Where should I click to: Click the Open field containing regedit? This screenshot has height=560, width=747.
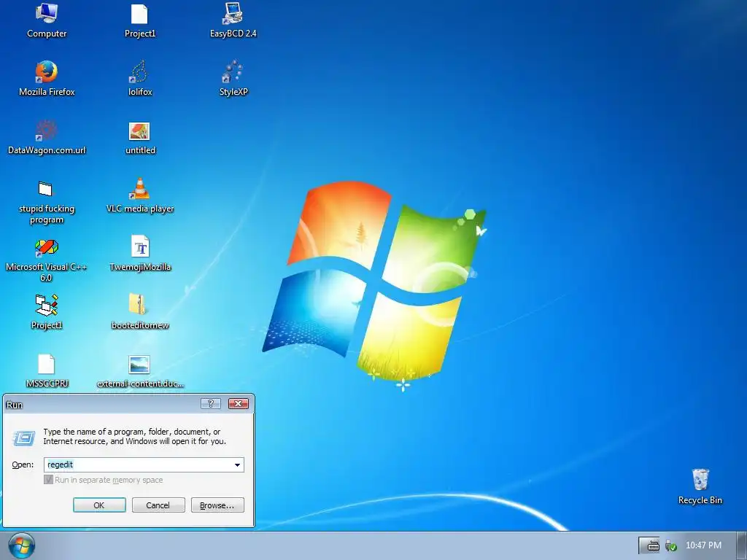pos(144,464)
